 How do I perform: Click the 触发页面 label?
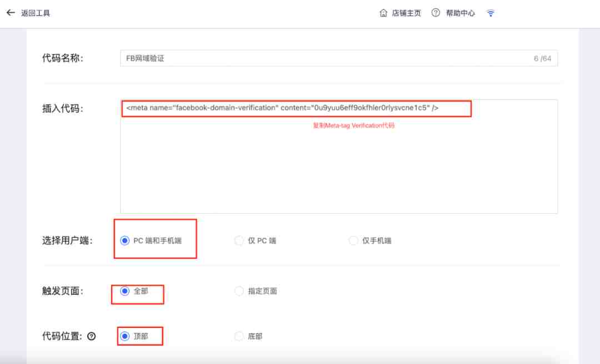tap(63, 291)
